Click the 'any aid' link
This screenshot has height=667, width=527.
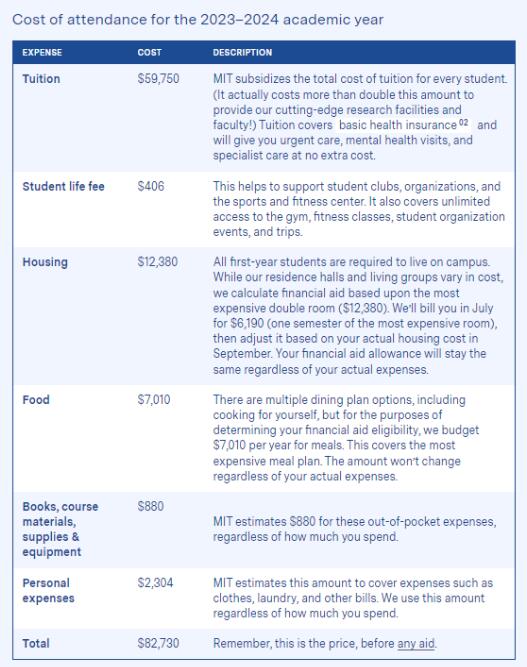coord(416,644)
